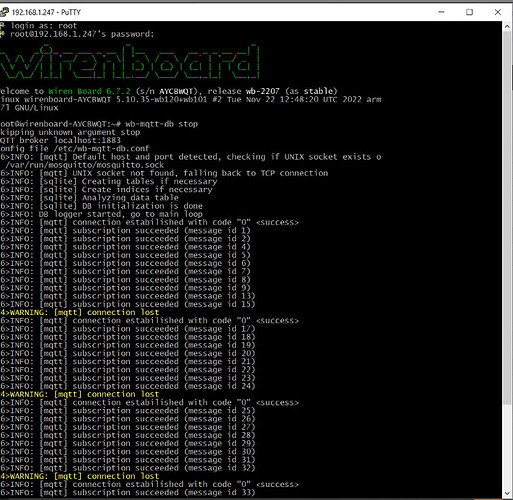Screen dimensions: 513x500
Task: Click the title text 192.168.1.247 - PuTTY
Action: click(x=46, y=12)
